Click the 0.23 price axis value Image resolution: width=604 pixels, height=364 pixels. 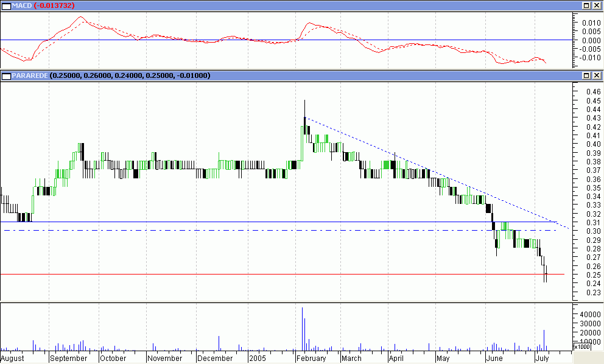click(x=593, y=292)
